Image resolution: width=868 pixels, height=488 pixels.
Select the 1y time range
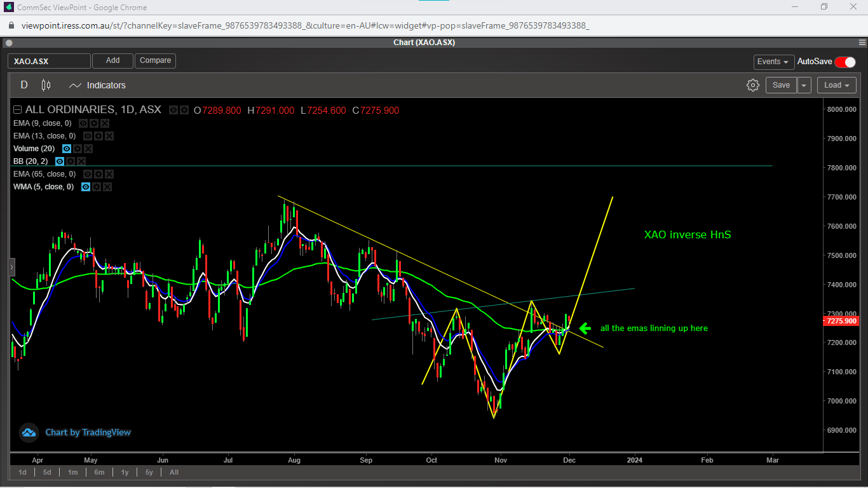[125, 472]
